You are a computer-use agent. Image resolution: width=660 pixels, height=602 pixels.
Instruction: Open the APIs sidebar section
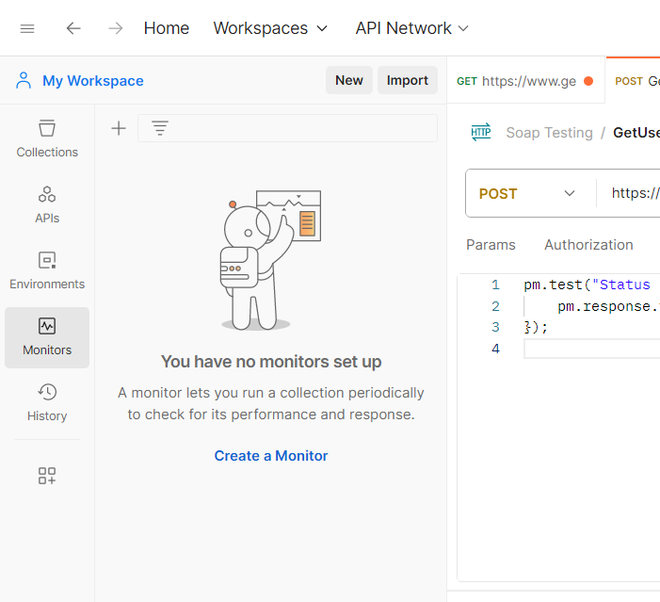[47, 205]
